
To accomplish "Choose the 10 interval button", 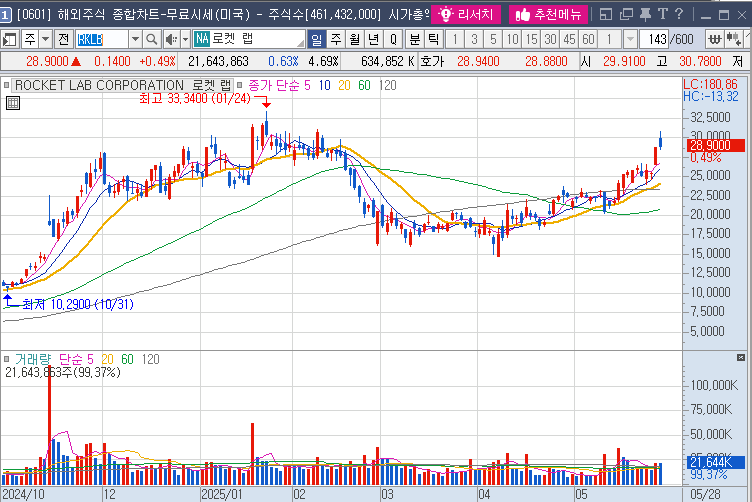I will tap(512, 39).
